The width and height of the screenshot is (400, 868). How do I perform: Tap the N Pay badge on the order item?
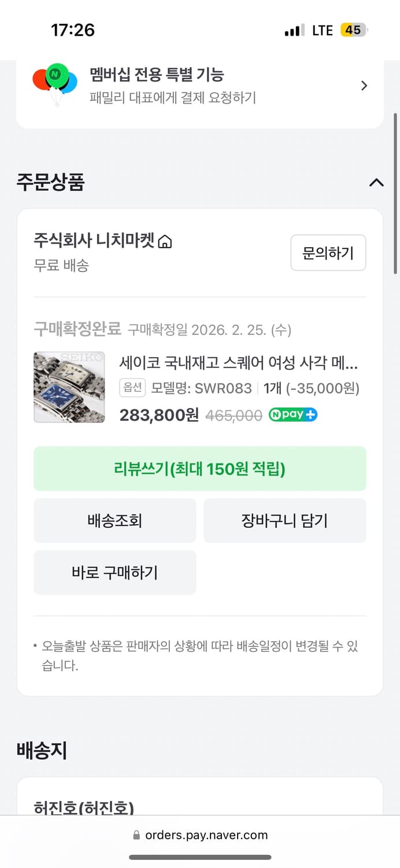coord(292,414)
